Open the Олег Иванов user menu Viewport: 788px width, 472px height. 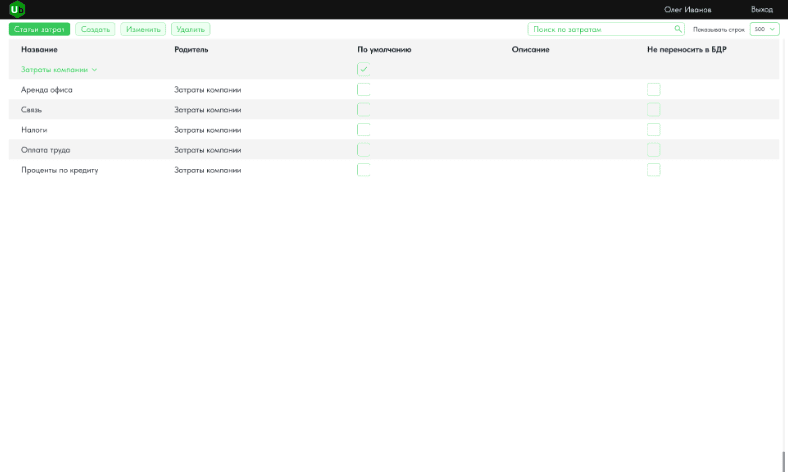pos(687,9)
